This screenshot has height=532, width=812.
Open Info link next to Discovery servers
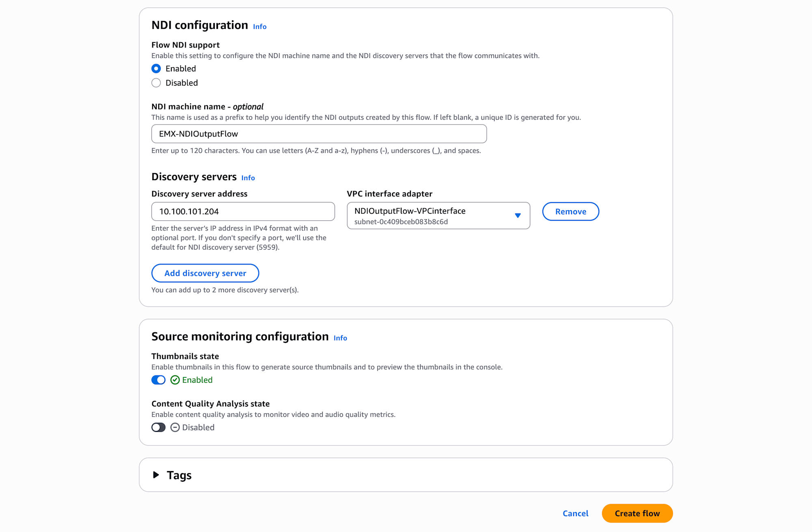[248, 178]
